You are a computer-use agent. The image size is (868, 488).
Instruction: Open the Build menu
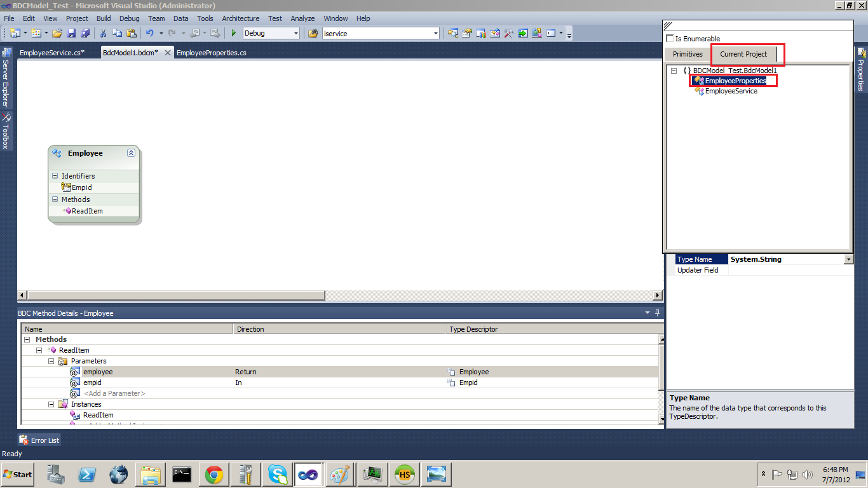coord(104,18)
